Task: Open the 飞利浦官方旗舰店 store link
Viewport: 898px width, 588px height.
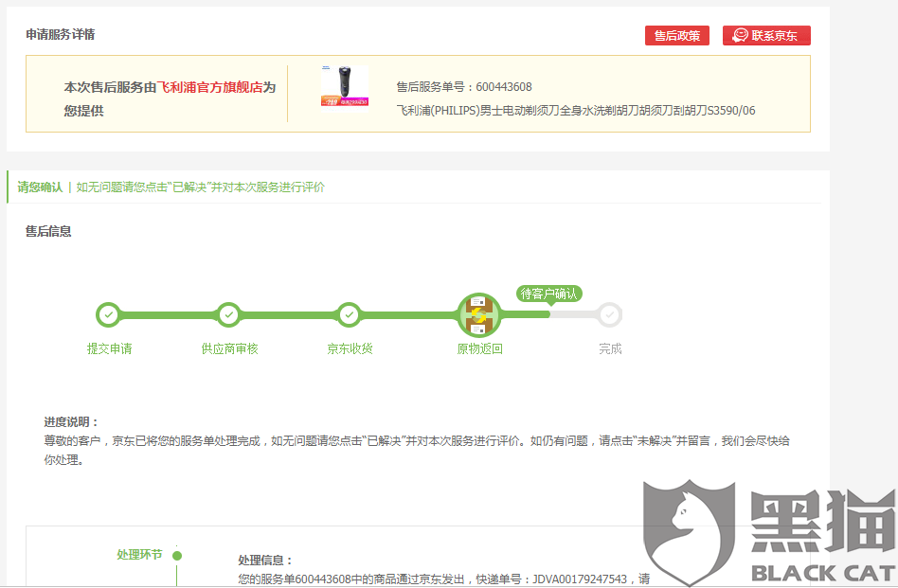Action: pos(209,87)
